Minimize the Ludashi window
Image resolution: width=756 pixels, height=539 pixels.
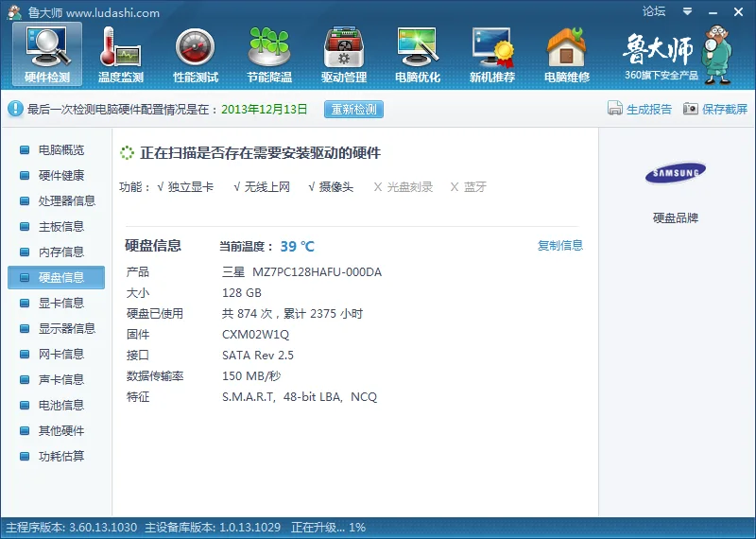pyautogui.click(x=713, y=12)
